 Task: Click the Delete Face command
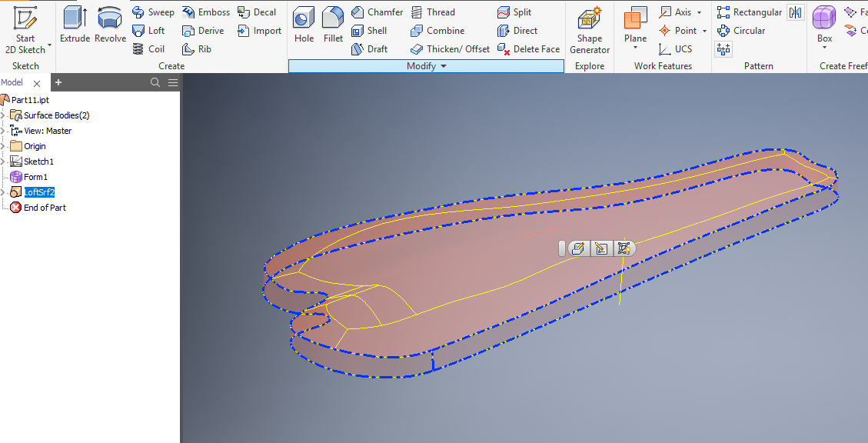click(x=528, y=48)
